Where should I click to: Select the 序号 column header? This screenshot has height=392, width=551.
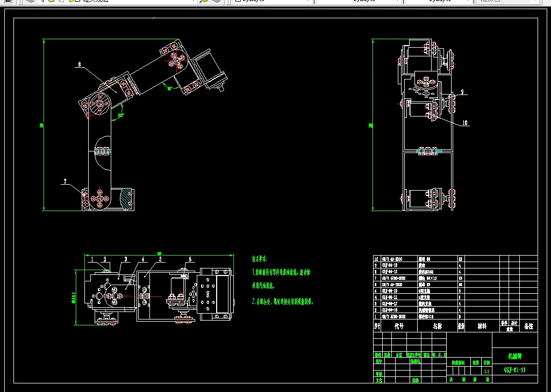pos(377,326)
